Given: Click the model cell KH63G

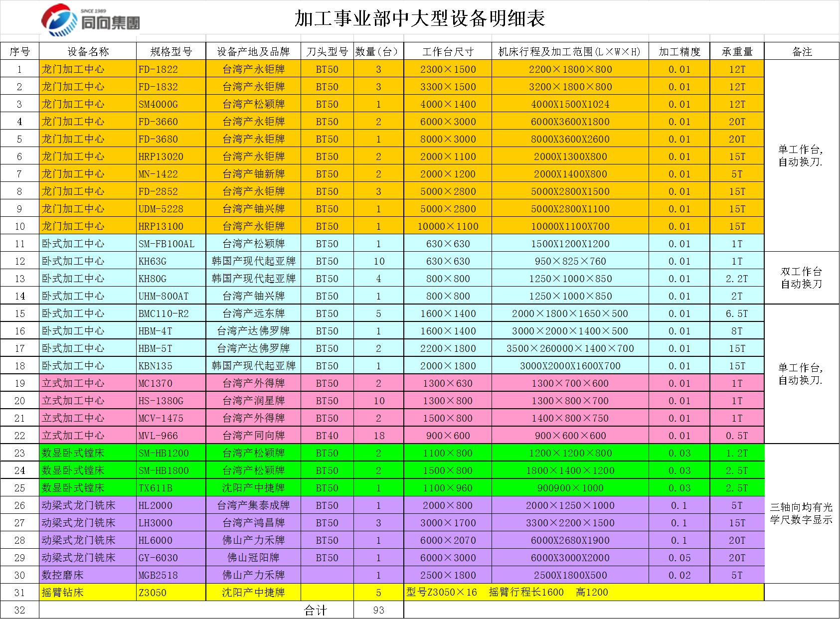Looking at the screenshot, I should click(x=171, y=261).
